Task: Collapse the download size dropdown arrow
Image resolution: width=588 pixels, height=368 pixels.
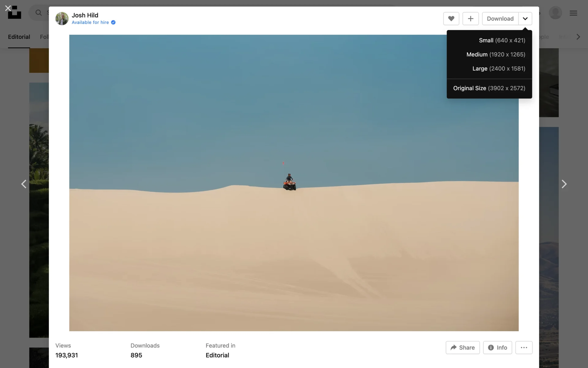Action: (x=525, y=19)
